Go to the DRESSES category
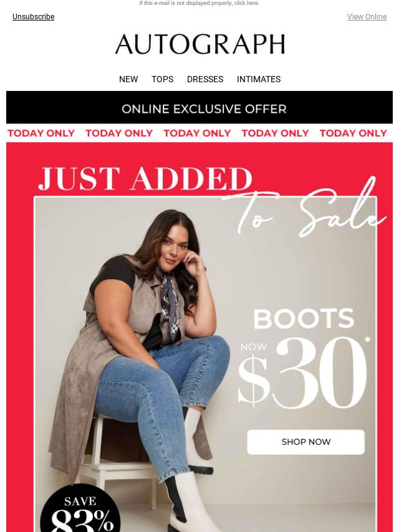 (205, 79)
